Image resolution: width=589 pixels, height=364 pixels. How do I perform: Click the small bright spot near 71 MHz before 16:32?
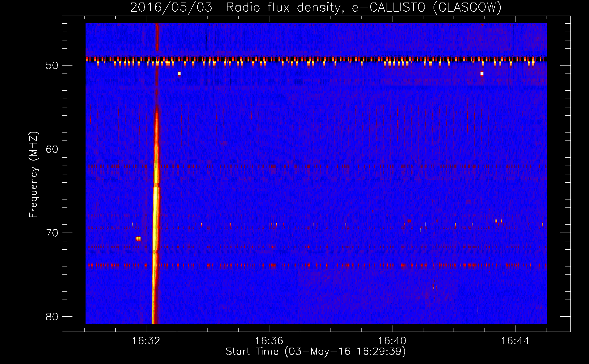click(x=138, y=239)
